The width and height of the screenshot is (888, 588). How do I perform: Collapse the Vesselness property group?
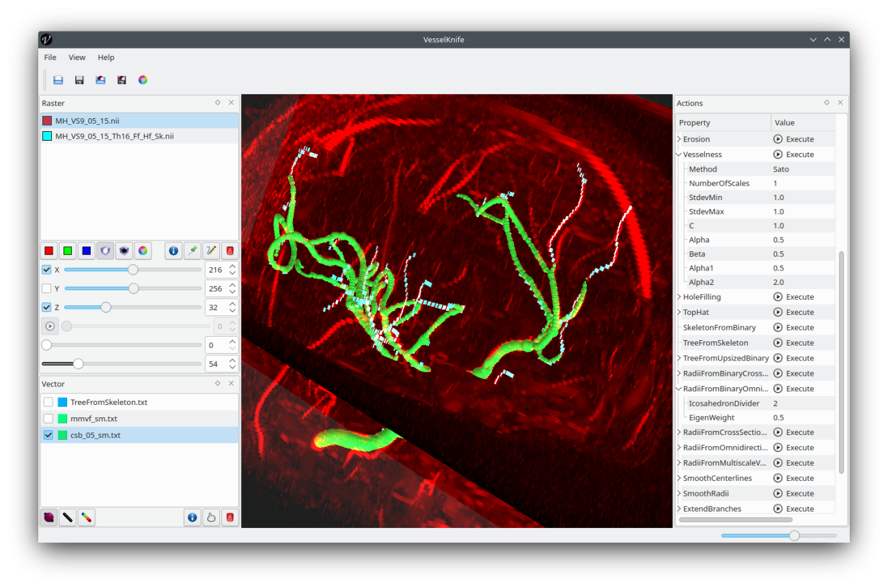click(679, 154)
